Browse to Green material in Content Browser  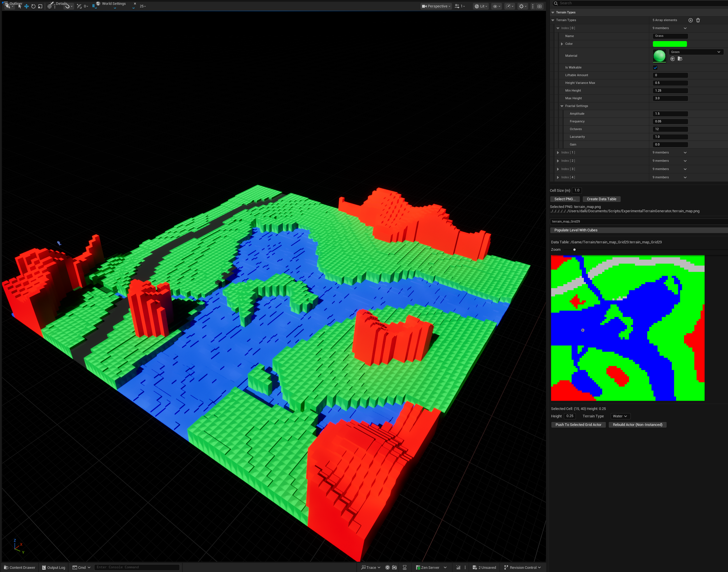(680, 59)
